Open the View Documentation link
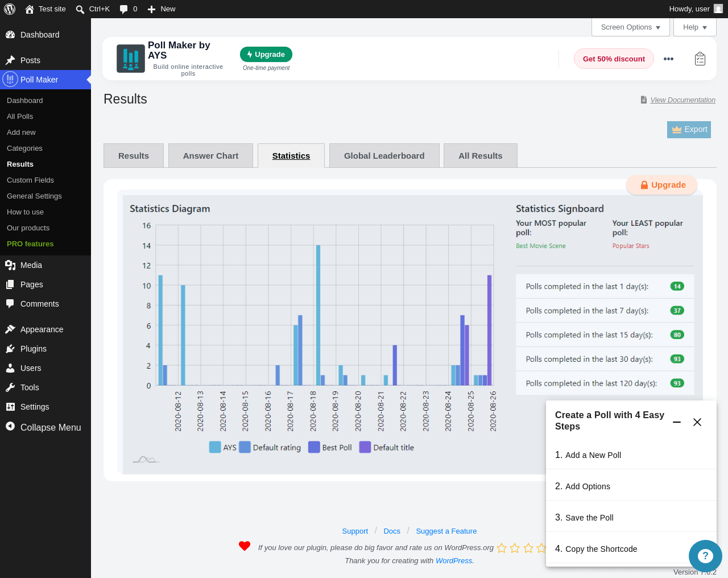728x578 pixels. (x=682, y=100)
